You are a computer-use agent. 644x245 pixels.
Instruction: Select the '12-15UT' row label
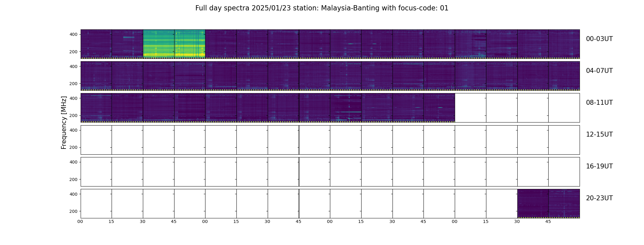point(599,134)
